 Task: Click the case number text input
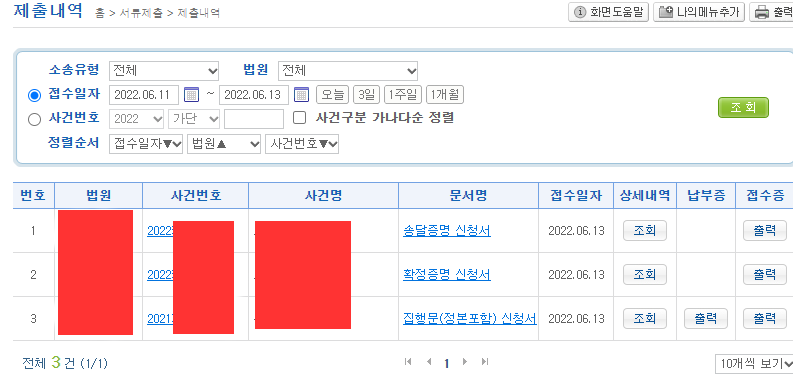pos(254,119)
